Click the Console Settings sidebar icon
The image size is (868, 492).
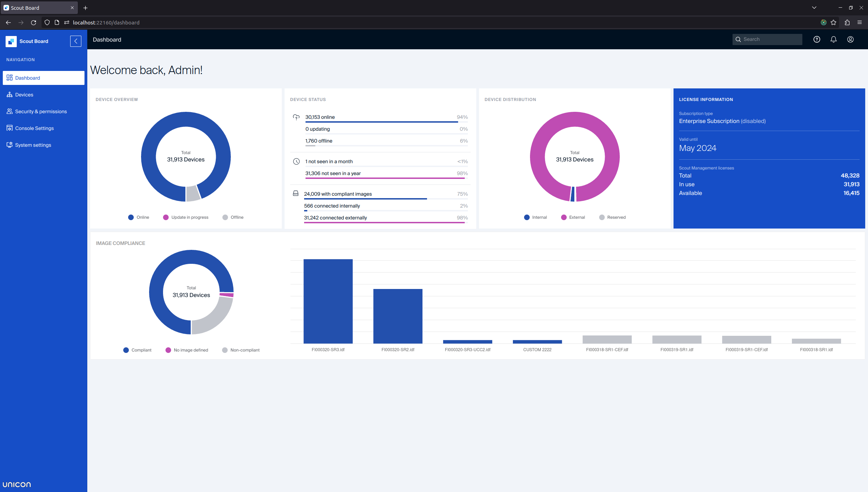pyautogui.click(x=9, y=128)
